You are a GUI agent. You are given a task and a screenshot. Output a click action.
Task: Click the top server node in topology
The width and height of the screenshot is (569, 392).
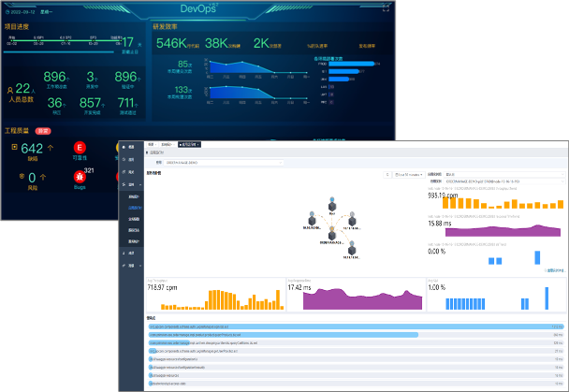point(331,203)
